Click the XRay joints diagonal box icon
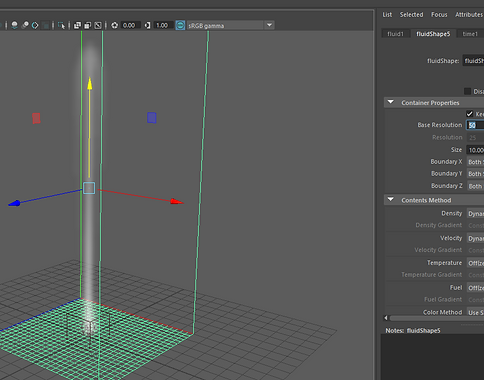Viewport: 484px width, 380px height. (x=98, y=25)
